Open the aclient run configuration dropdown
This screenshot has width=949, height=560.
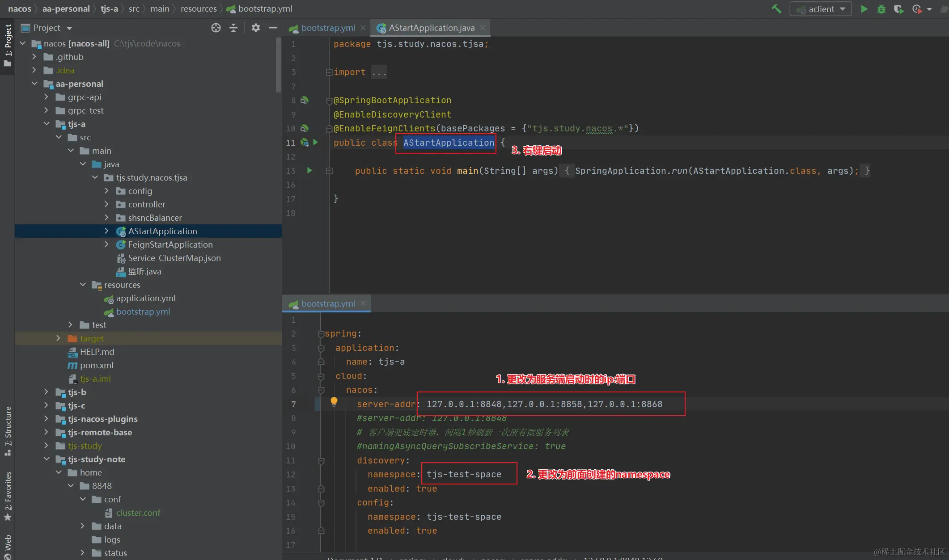coord(822,9)
